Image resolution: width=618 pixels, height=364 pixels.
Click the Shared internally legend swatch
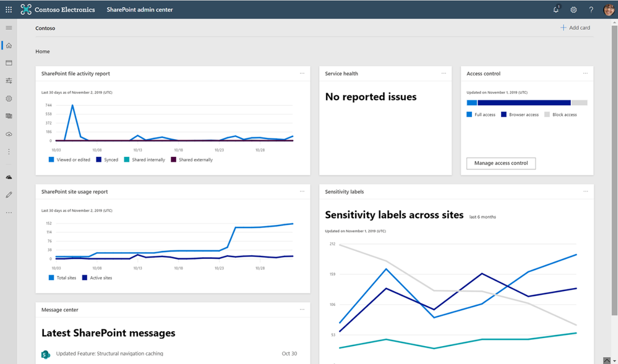(x=127, y=159)
